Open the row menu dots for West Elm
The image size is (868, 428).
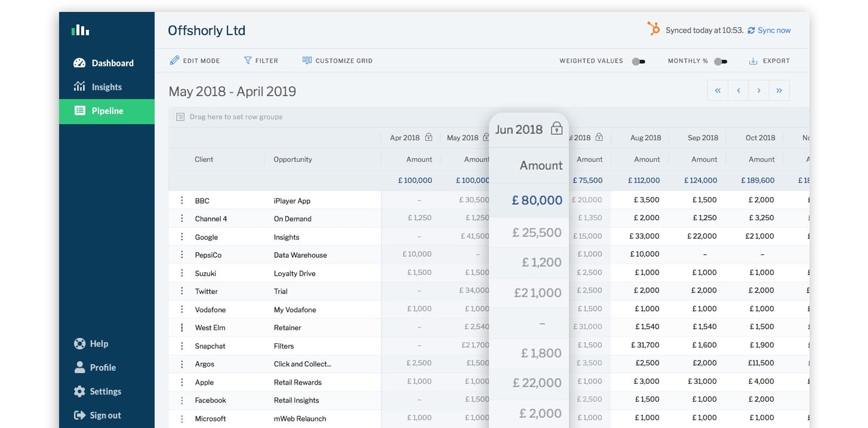coord(182,328)
